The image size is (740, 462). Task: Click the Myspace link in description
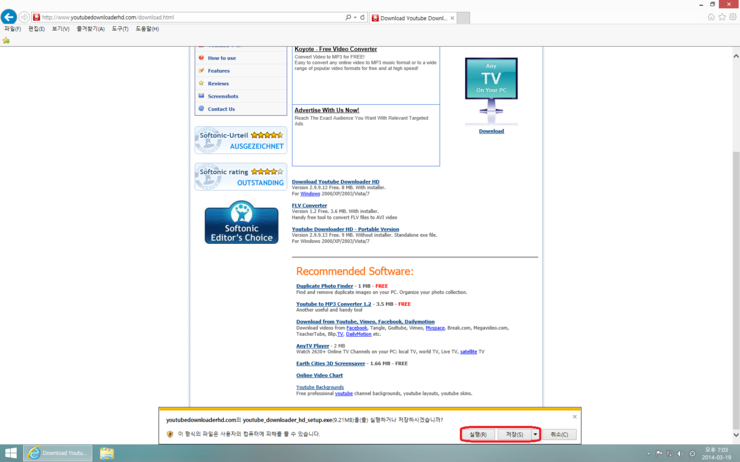tap(435, 328)
